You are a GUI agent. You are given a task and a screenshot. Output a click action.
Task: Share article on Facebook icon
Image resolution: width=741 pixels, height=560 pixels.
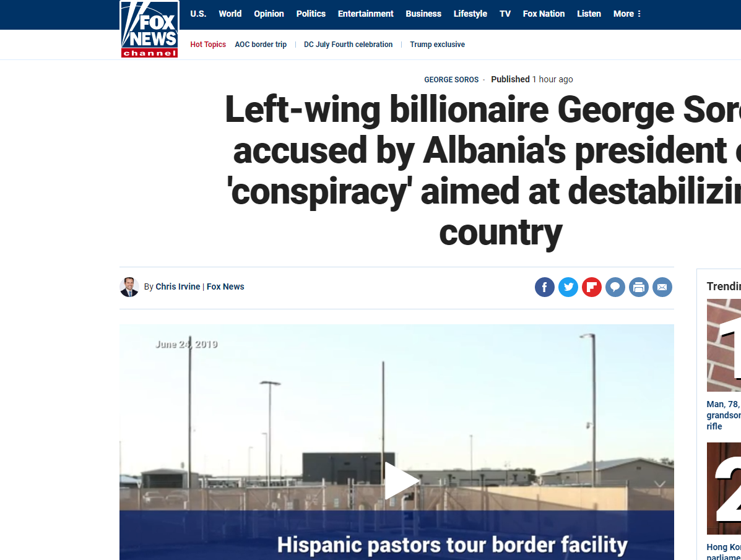544,287
